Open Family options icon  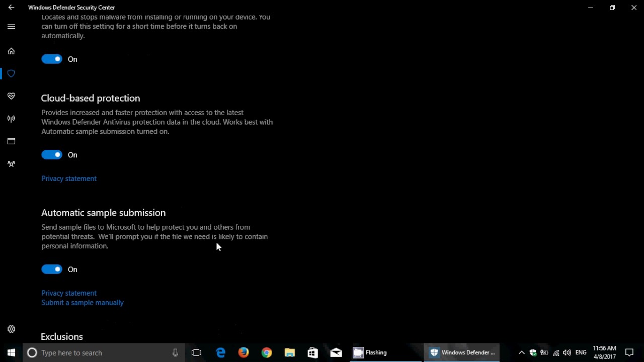tap(11, 164)
